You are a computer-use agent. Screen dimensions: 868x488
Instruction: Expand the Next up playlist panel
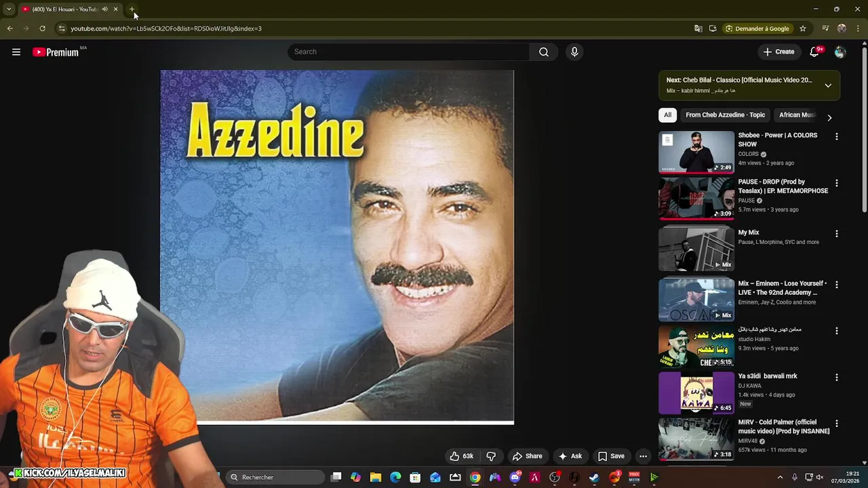coord(828,85)
